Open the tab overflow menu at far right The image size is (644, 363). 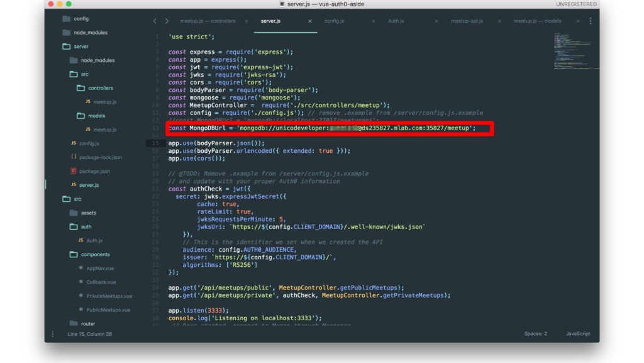pos(590,21)
